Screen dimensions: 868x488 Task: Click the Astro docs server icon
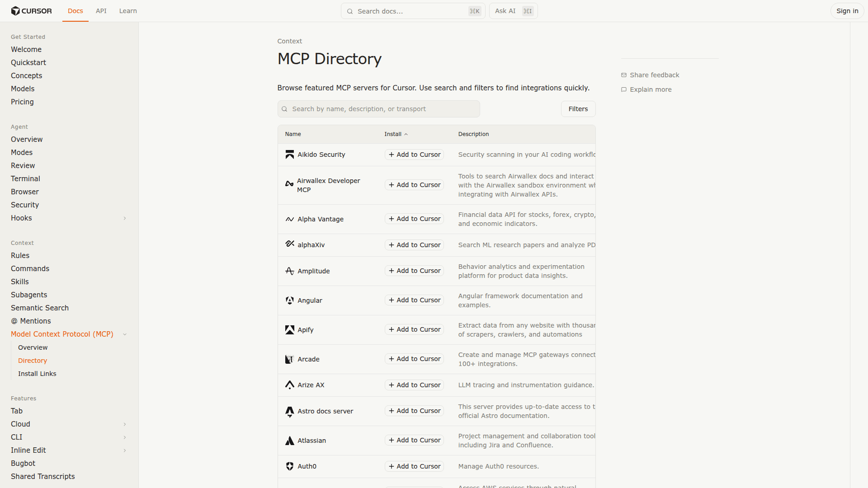pos(289,411)
